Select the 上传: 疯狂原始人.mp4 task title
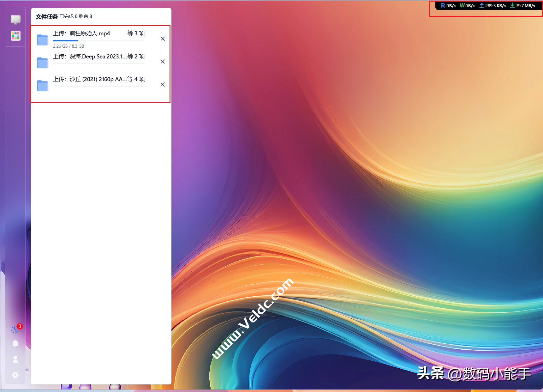Screen dimensions: 543x392 [x=81, y=33]
